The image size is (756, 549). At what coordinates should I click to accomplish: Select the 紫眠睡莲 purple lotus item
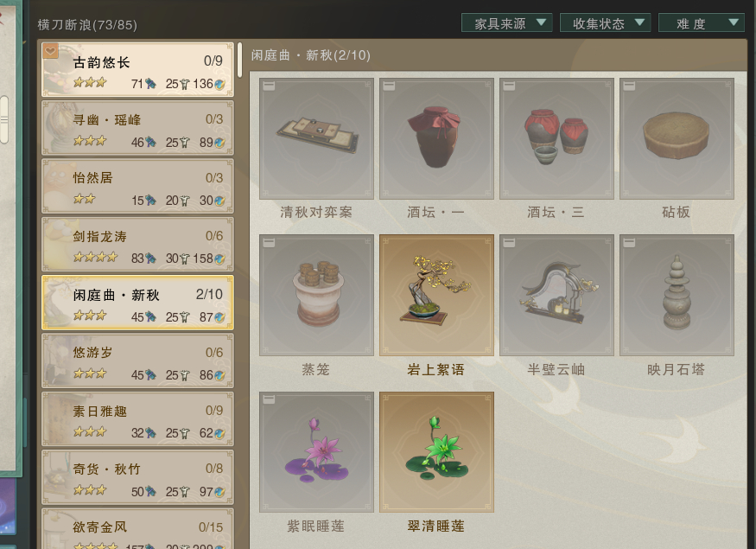pos(316,452)
